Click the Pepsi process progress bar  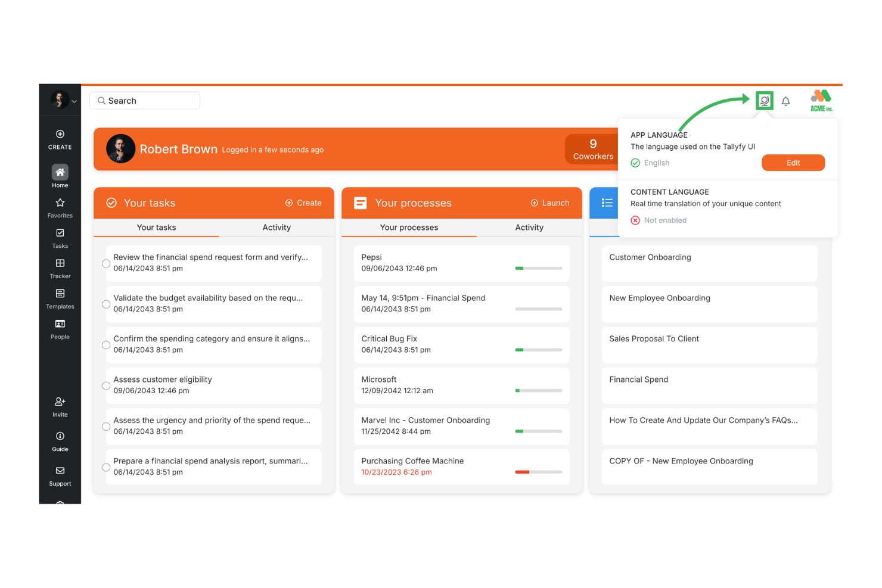539,268
